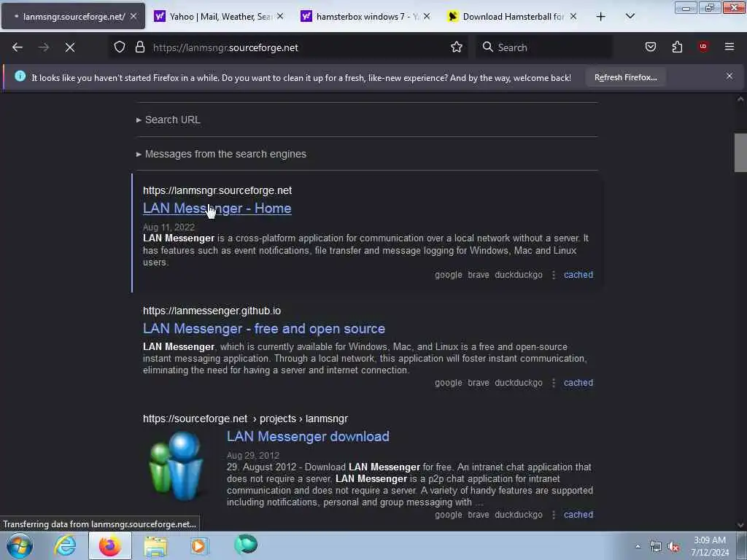Save page to Pocket
This screenshot has height=560, width=747.
pos(650,47)
